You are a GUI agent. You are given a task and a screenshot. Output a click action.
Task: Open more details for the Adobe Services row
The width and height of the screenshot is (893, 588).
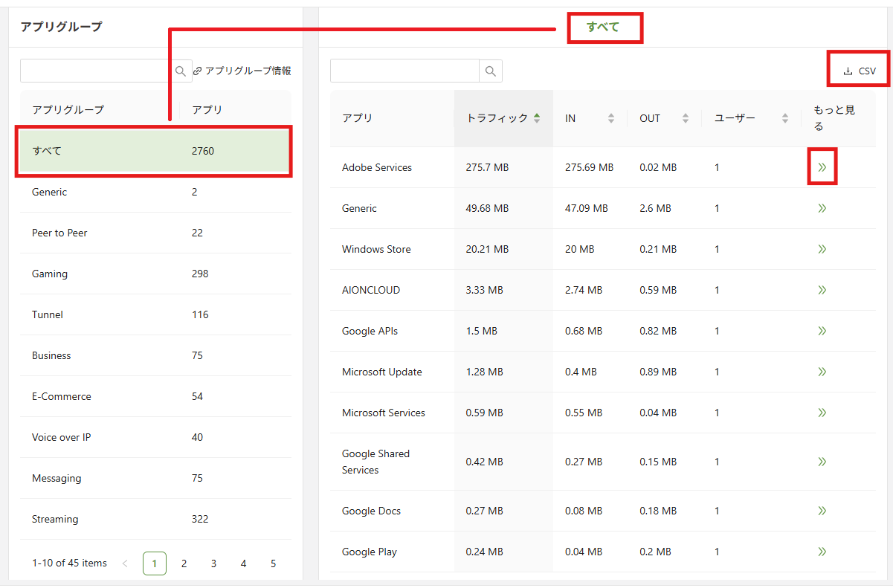[822, 167]
